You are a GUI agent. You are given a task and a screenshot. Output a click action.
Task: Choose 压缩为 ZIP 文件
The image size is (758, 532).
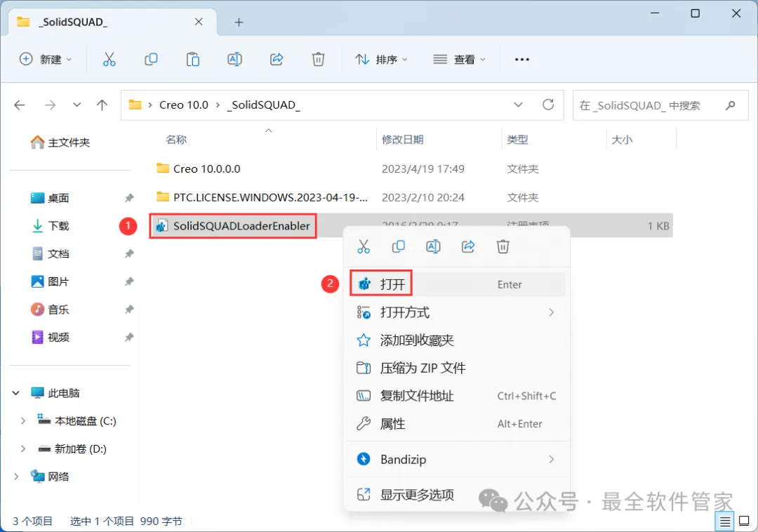(457, 368)
